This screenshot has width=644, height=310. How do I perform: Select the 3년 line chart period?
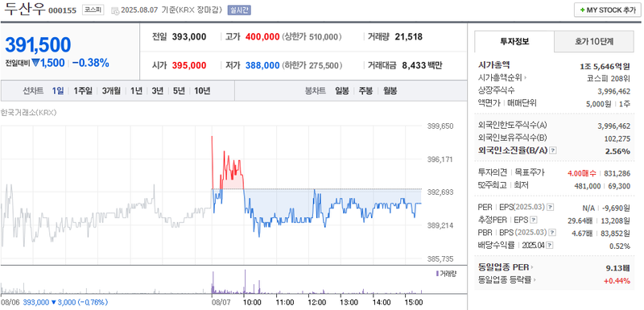coord(158,91)
